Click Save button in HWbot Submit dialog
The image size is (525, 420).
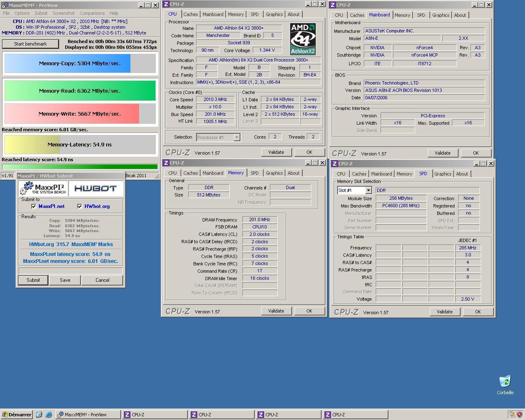(65, 280)
